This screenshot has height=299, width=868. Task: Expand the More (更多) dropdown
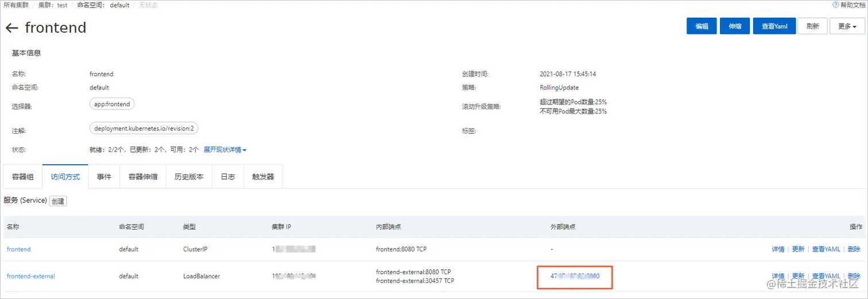847,26
